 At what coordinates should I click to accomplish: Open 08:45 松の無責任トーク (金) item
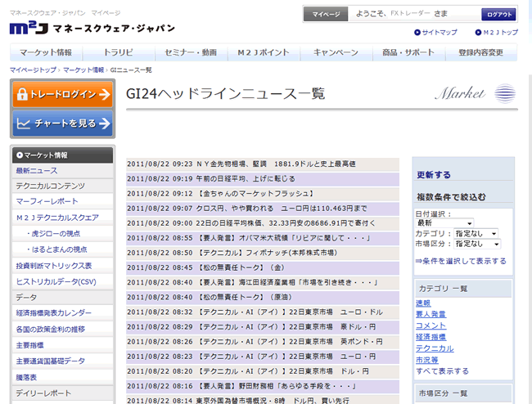263,267
